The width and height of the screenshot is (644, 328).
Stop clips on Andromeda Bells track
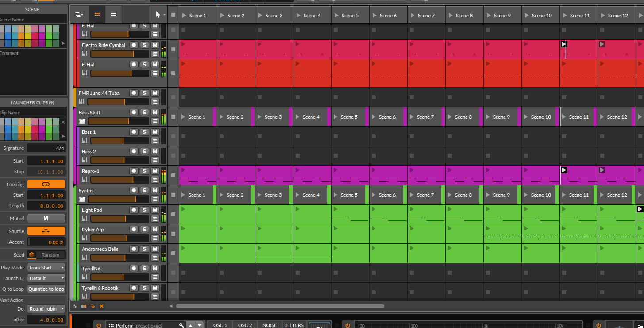click(173, 254)
